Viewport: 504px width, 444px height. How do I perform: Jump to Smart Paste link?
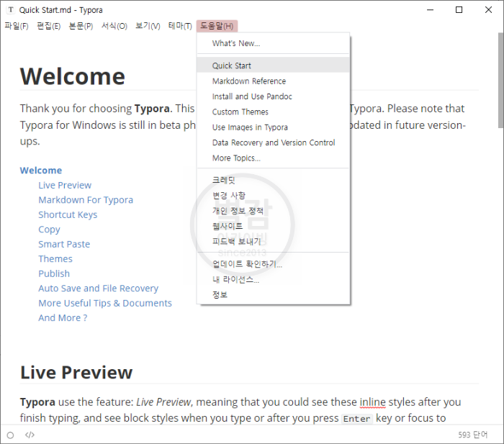click(x=64, y=244)
